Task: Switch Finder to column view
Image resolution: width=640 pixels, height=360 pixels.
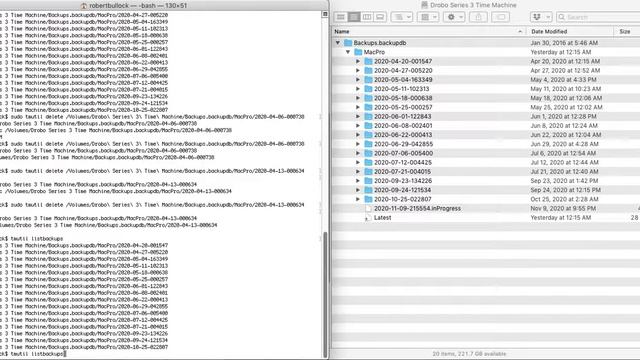Action: [x=367, y=17]
